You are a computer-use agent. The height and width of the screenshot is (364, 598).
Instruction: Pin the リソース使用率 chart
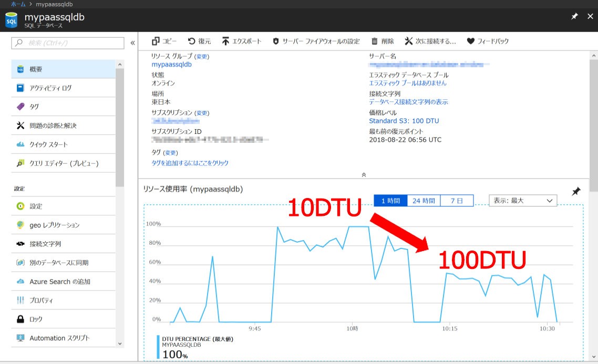pos(576,191)
